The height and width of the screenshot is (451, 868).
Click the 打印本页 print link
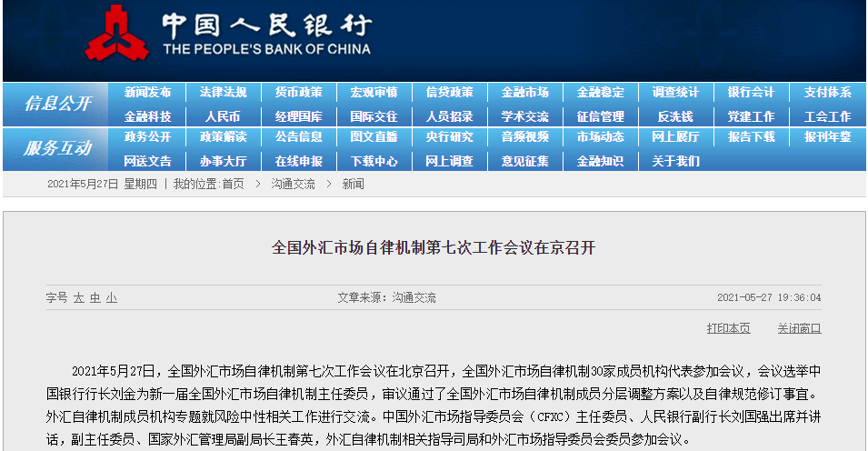pos(728,328)
